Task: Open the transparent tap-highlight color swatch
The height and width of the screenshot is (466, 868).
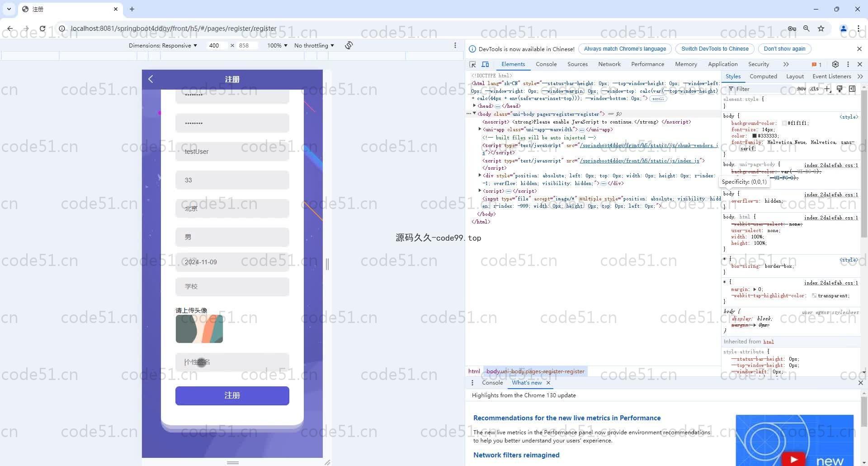Action: 814,295
